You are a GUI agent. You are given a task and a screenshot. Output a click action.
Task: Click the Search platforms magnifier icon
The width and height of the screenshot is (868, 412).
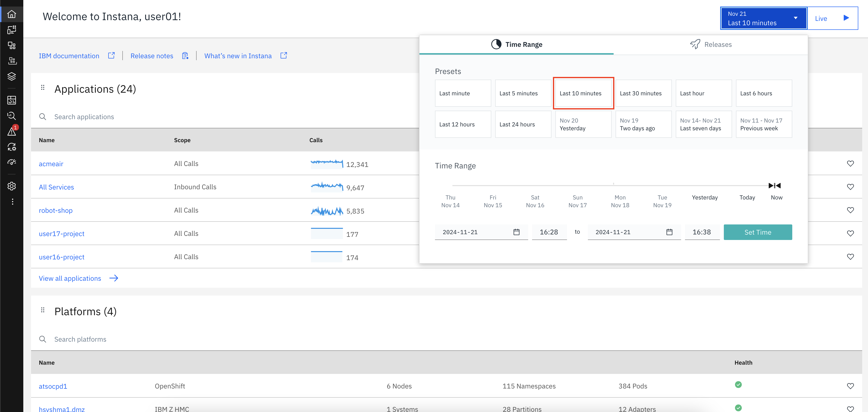click(x=43, y=339)
